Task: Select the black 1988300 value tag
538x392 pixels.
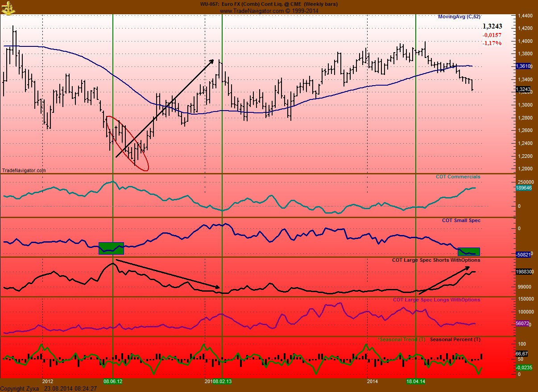Action: click(x=524, y=271)
